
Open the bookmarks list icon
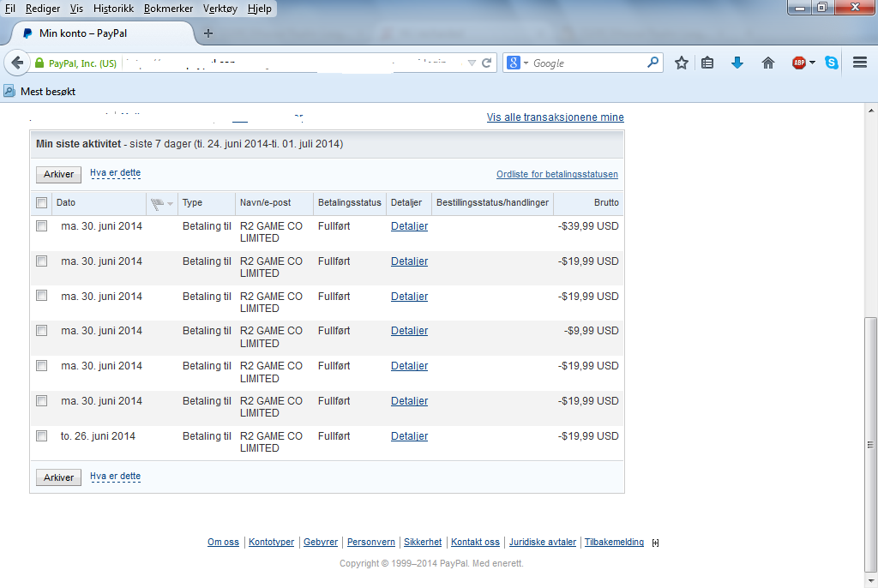tap(707, 63)
